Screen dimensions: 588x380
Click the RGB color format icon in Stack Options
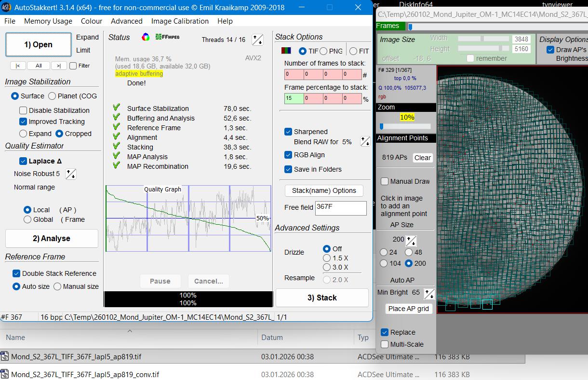pos(286,51)
